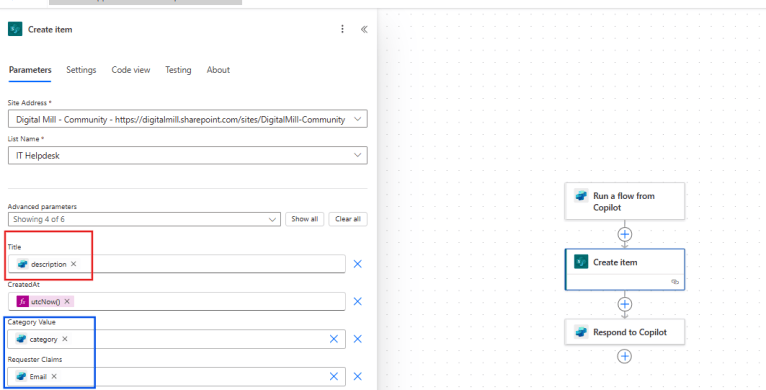Click the fx icon on utcNow() token
This screenshot has height=390, width=766.
tap(22, 302)
